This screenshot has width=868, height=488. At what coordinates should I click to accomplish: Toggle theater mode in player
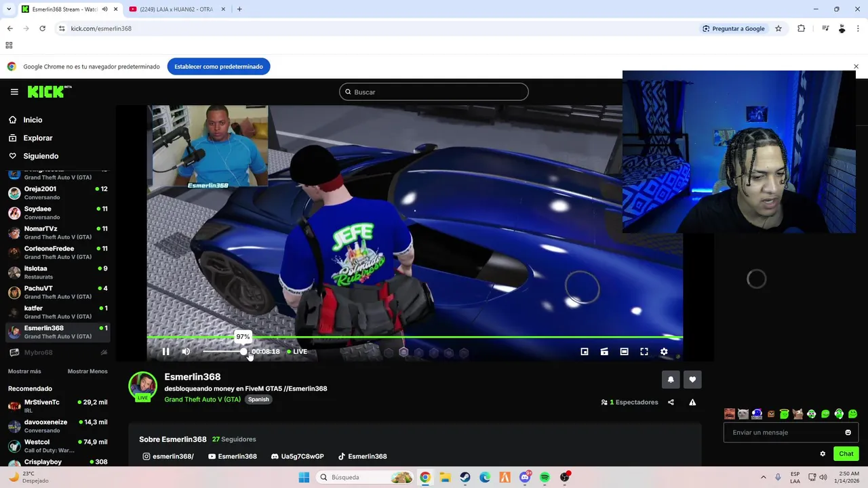coord(624,352)
